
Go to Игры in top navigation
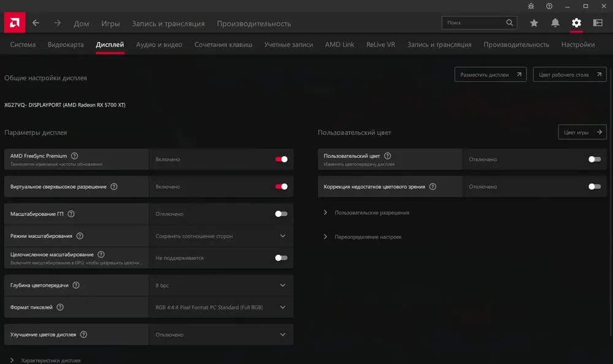[110, 23]
